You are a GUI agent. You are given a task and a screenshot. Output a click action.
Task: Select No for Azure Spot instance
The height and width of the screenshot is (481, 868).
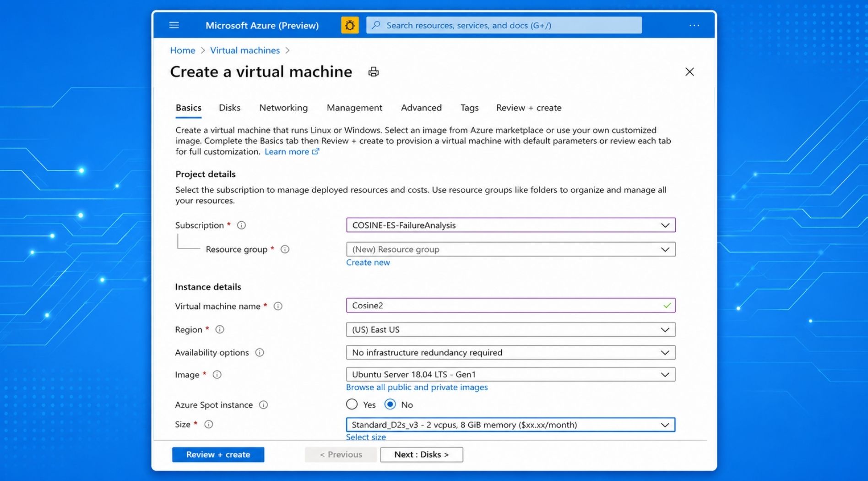point(390,404)
